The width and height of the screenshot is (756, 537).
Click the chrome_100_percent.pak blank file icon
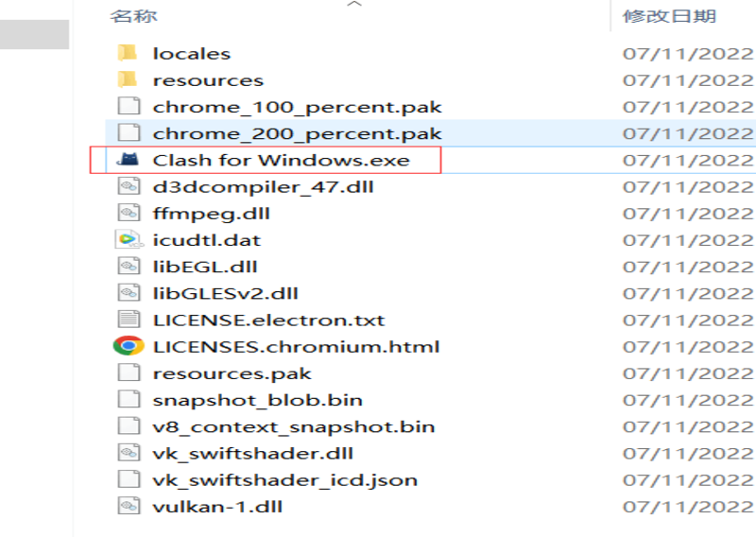coord(128,107)
